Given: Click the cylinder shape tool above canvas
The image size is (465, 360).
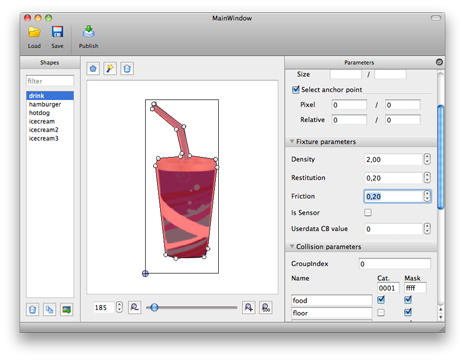Looking at the screenshot, I should [127, 69].
